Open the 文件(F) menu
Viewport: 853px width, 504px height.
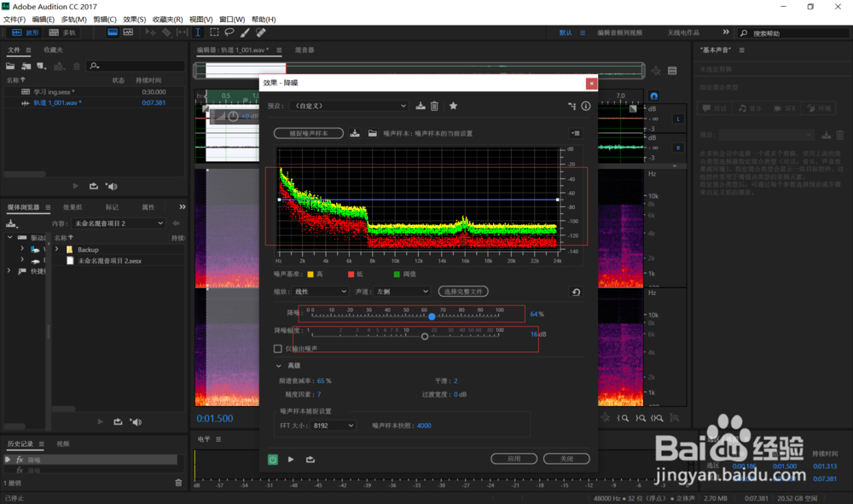coord(15,19)
